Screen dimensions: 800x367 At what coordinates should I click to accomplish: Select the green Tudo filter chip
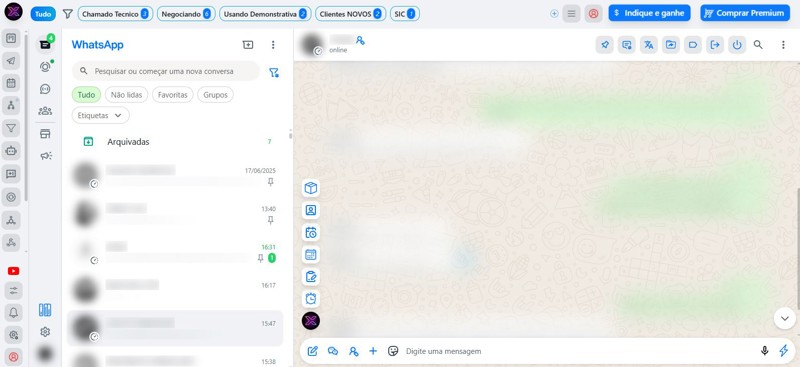(86, 95)
